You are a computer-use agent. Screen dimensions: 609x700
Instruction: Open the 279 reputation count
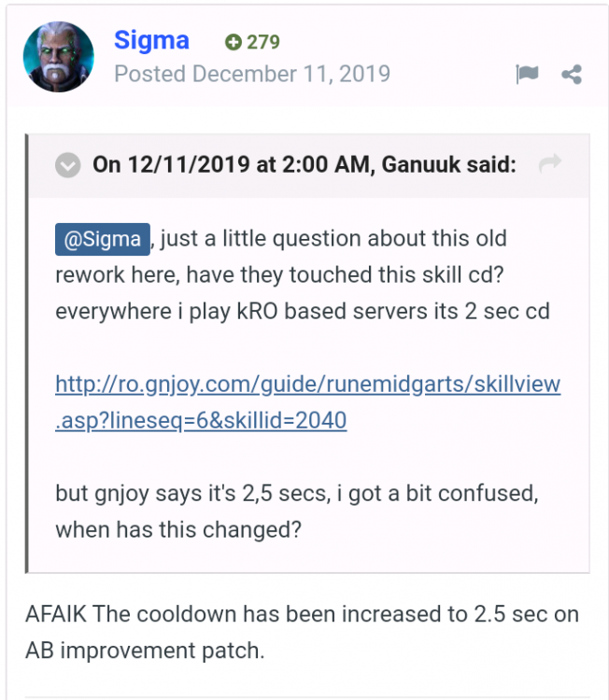pos(263,42)
